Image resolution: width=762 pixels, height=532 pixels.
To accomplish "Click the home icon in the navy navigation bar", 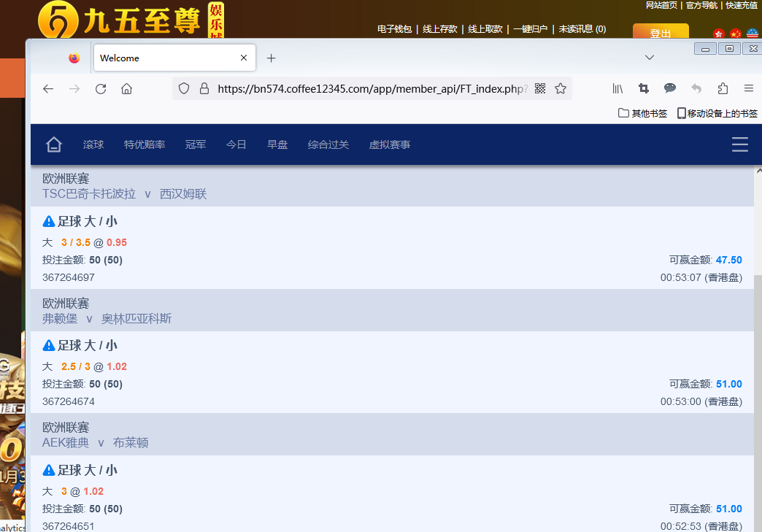I will tap(54, 144).
